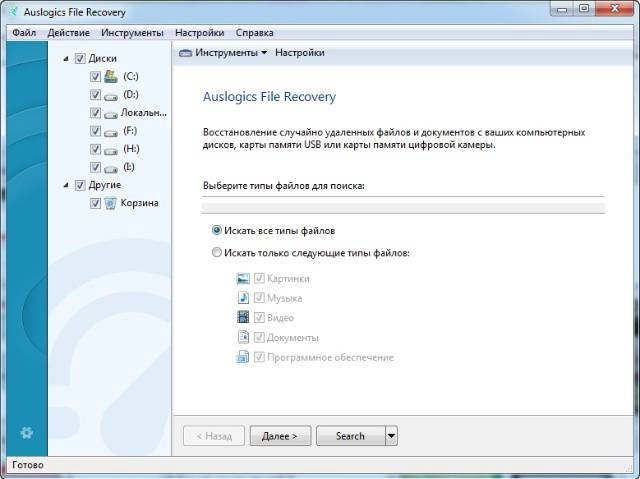
Task: Click Настройки in the toolbar
Action: tap(300, 53)
